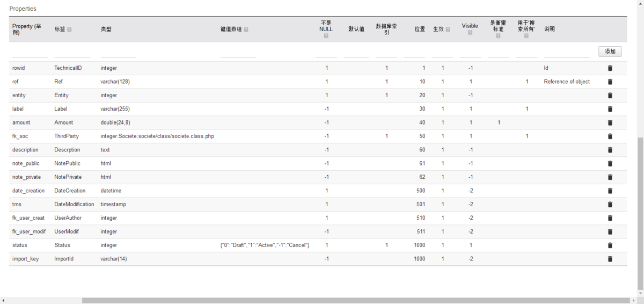This screenshot has height=304, width=644.
Task: Show help for 用于'搜索所有' column
Action: [x=526, y=36]
